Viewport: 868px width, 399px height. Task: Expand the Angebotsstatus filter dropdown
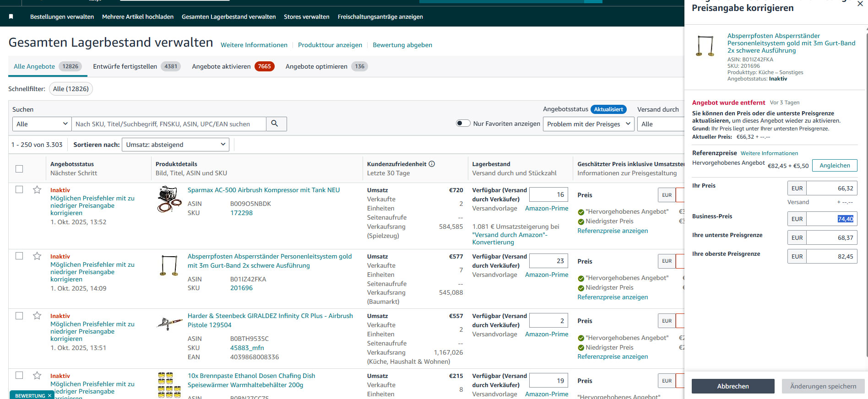pyautogui.click(x=588, y=124)
